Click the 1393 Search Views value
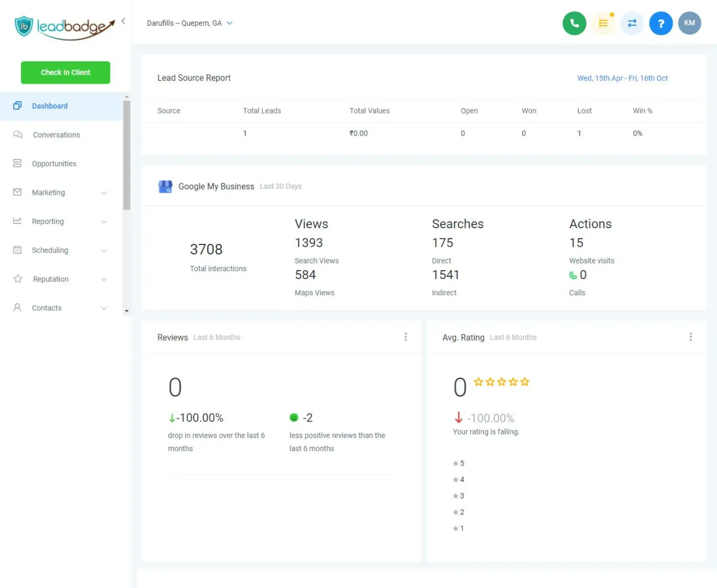This screenshot has width=717, height=588. pos(309,243)
